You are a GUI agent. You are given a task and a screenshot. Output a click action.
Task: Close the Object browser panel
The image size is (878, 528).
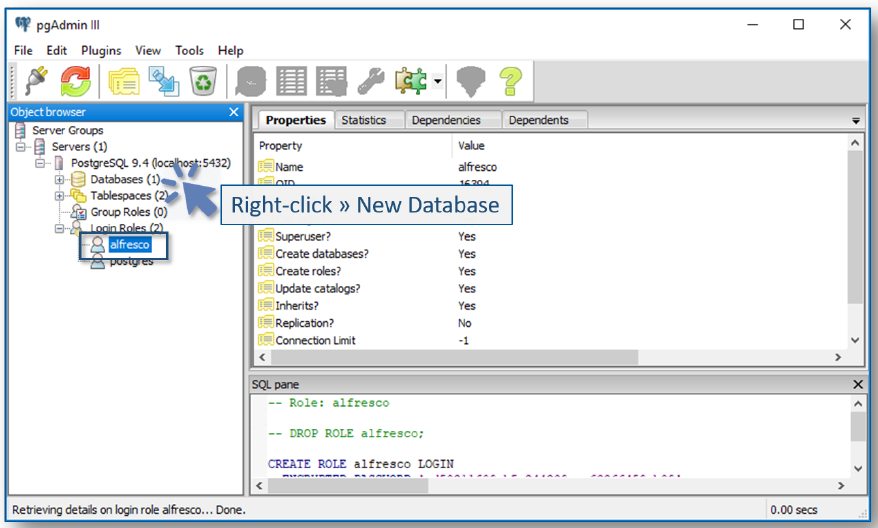point(234,112)
